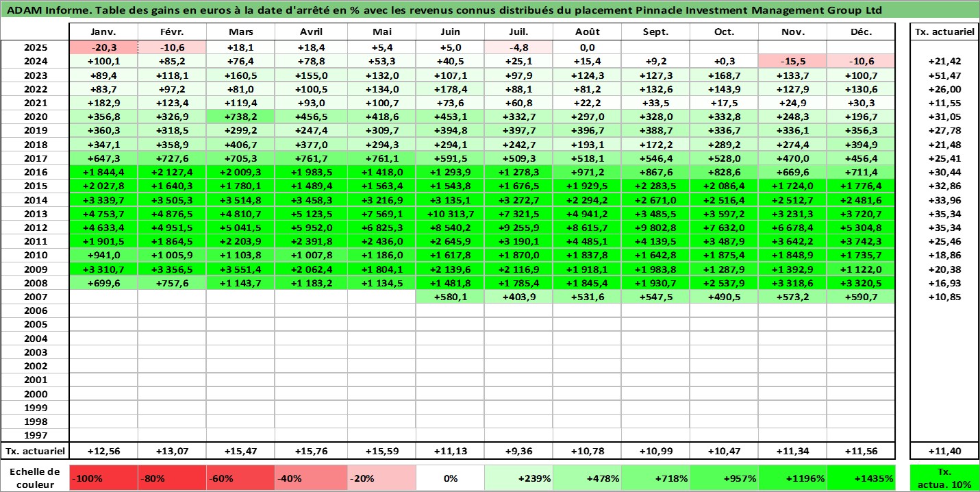Image resolution: width=980 pixels, height=492 pixels.
Task: Click the 0,0 cell for Août 2025
Action: (588, 47)
